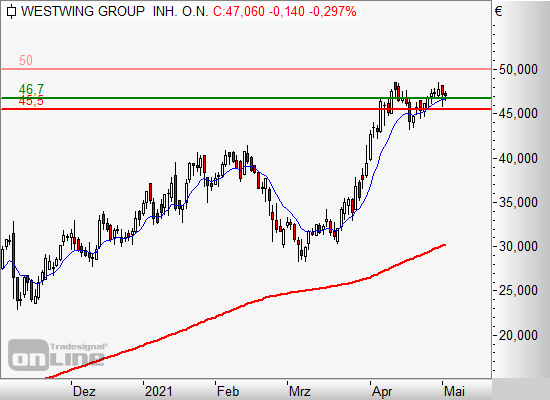This screenshot has width=550, height=400.
Task: Click the -0,297% percent change
Action: coord(333,12)
